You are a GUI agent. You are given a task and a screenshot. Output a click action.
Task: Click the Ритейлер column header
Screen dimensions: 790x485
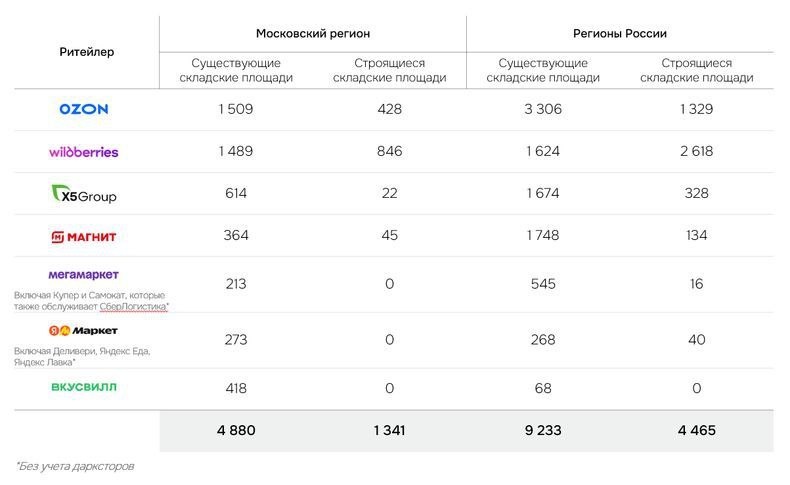86,52
